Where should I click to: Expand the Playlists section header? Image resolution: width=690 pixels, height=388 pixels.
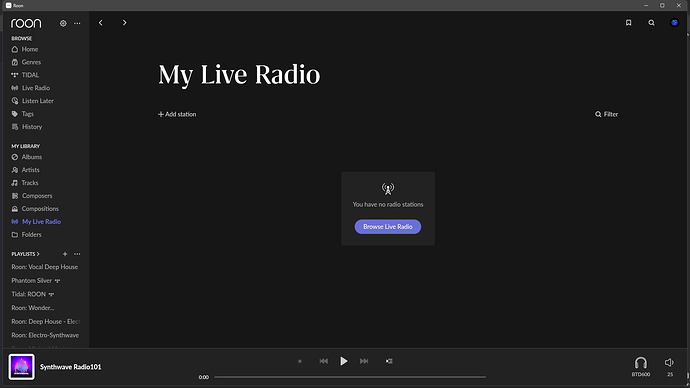25,254
